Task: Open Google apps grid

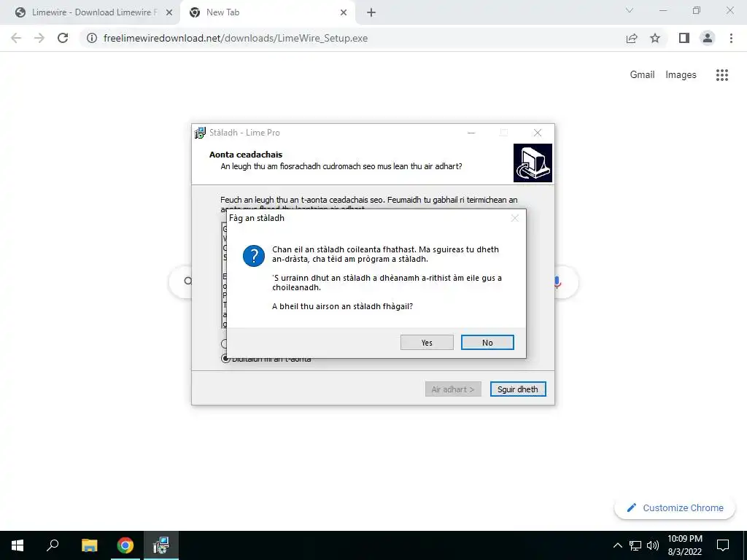Action: click(x=722, y=75)
